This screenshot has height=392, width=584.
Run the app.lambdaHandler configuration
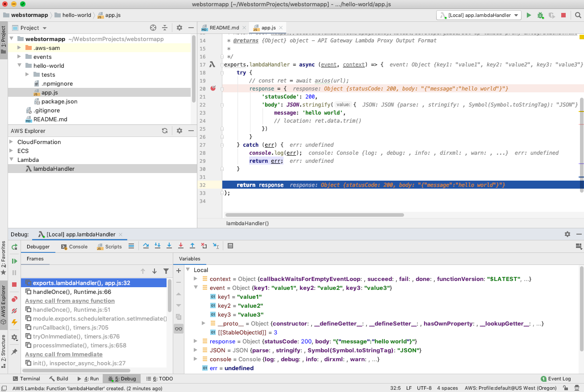pyautogui.click(x=529, y=15)
